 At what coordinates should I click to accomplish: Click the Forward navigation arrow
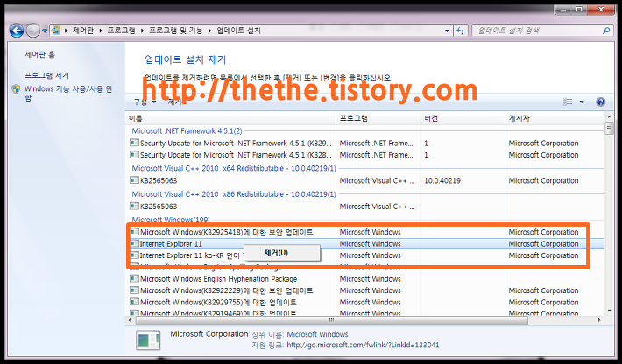point(33,31)
